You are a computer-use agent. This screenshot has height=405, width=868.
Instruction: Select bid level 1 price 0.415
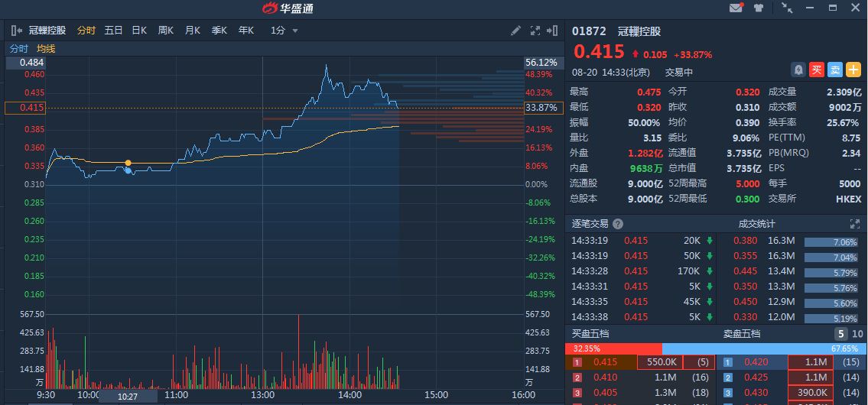pyautogui.click(x=604, y=362)
